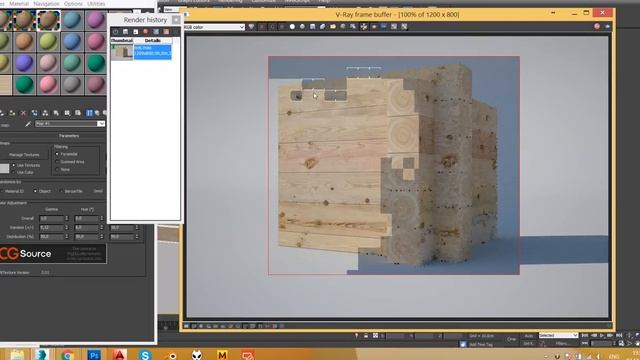Click the Auto key button in 3ds Max
The width and height of the screenshot is (640, 360).
click(529, 336)
